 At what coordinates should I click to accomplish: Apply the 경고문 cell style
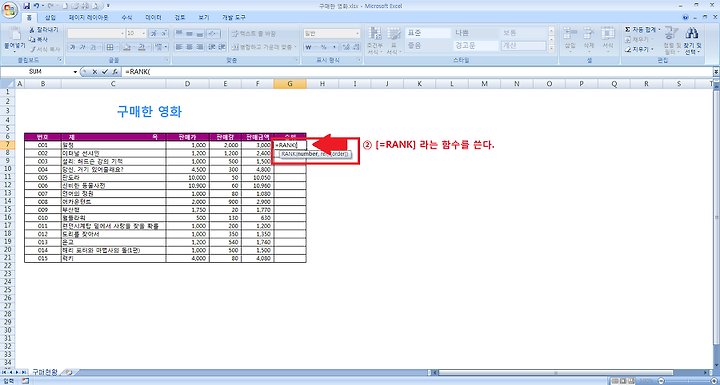click(x=475, y=45)
